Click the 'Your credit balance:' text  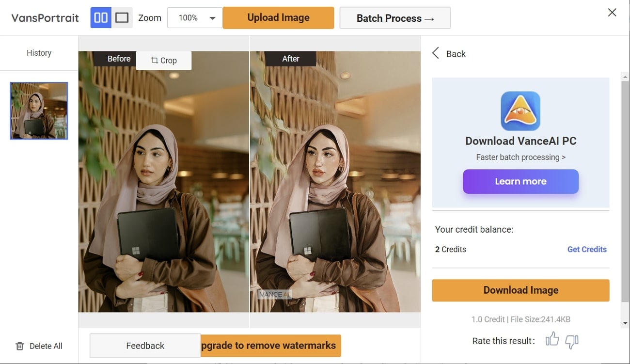(x=474, y=229)
